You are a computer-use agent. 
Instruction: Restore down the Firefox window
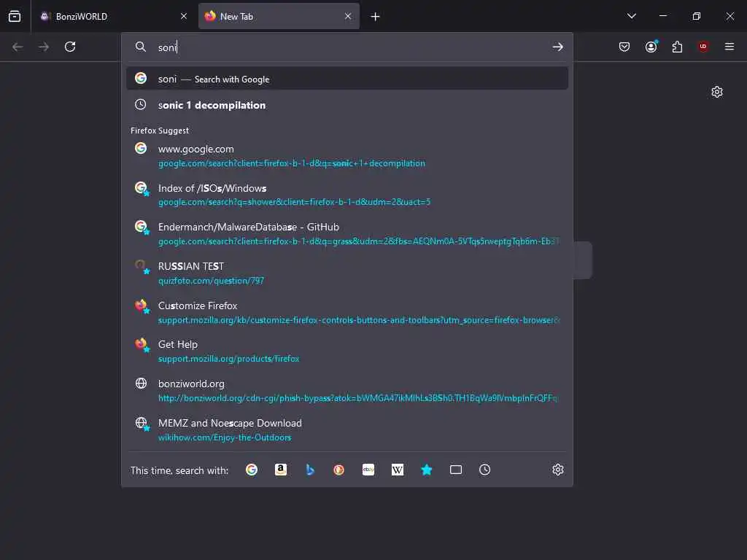pos(697,16)
